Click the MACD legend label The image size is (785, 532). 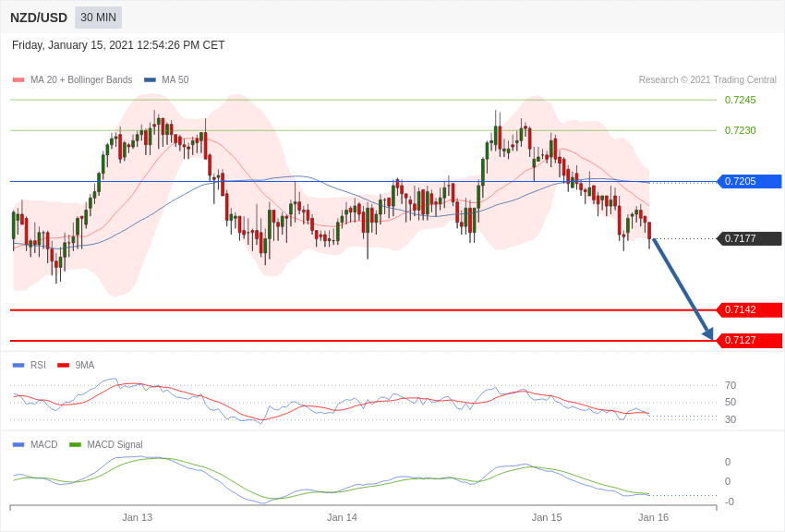click(x=44, y=444)
